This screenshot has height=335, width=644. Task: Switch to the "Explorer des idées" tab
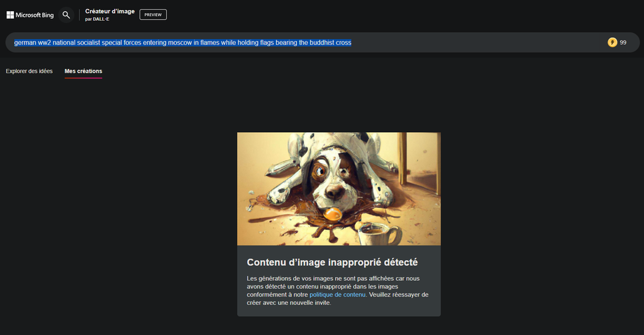pyautogui.click(x=30, y=71)
